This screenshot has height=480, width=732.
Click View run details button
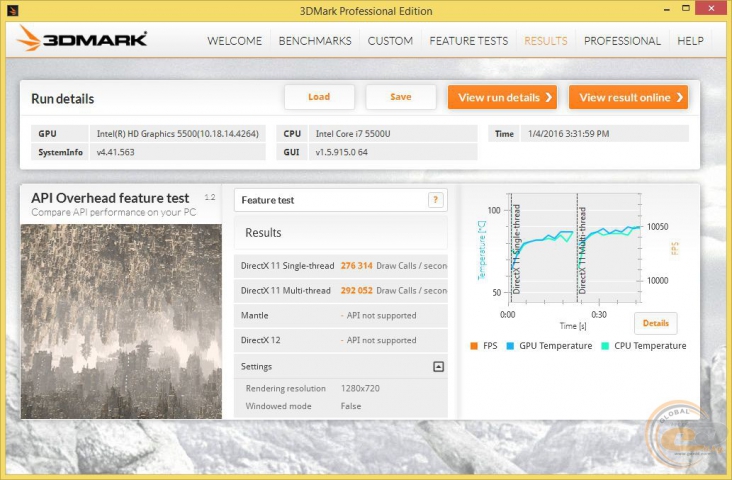(502, 97)
